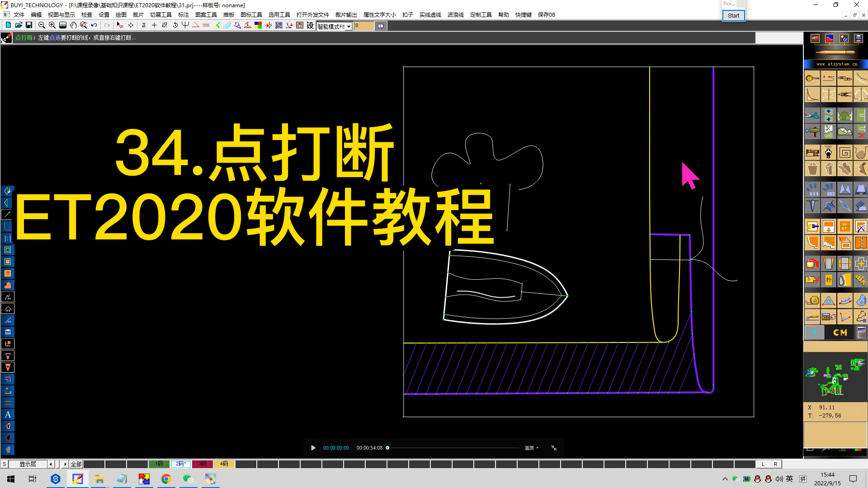868x488 pixels.
Task: Open the 帮助 menu
Action: click(x=504, y=14)
